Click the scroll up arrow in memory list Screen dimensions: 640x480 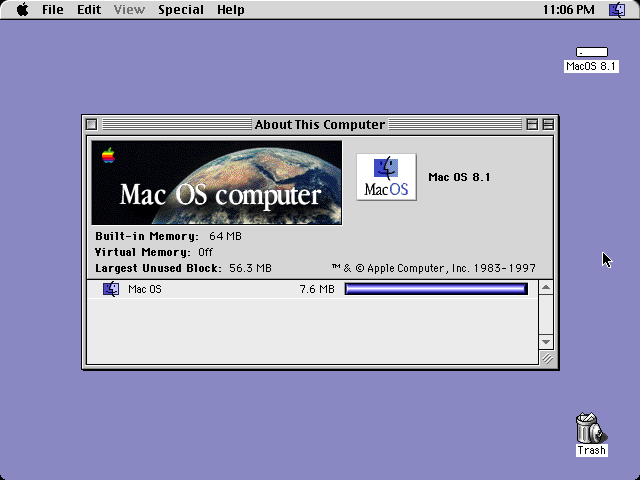tap(546, 288)
